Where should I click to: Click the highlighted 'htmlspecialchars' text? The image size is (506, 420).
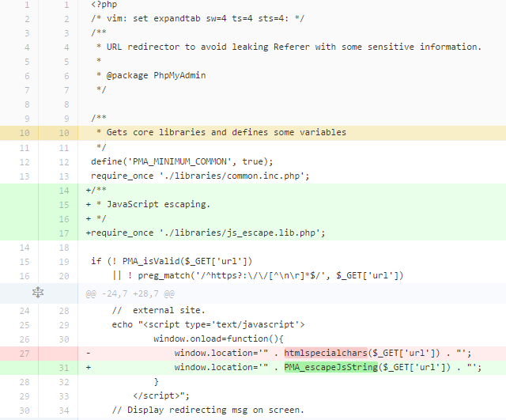(326, 353)
